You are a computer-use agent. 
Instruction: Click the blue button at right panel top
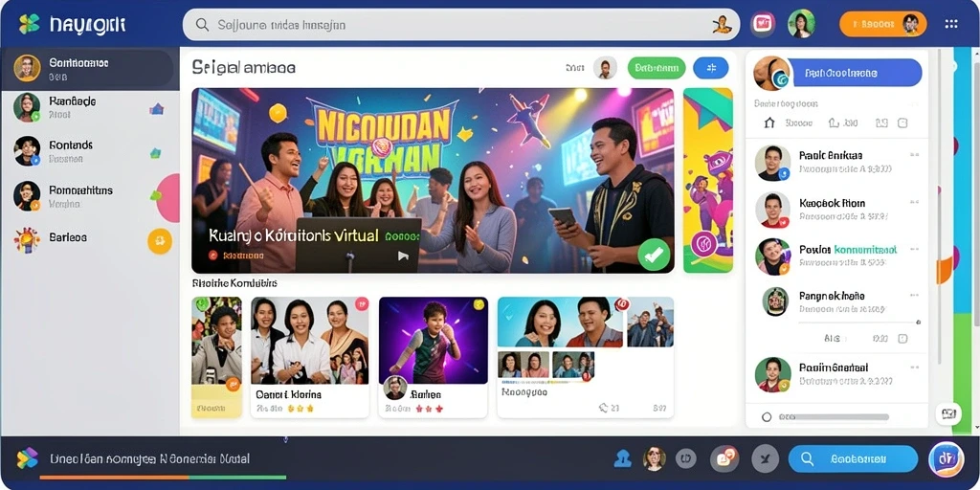click(x=855, y=73)
